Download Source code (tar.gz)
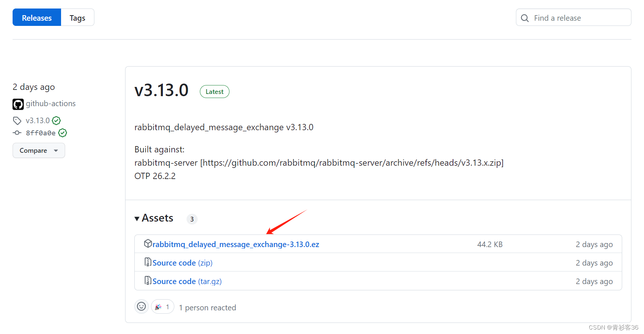 coord(187,281)
